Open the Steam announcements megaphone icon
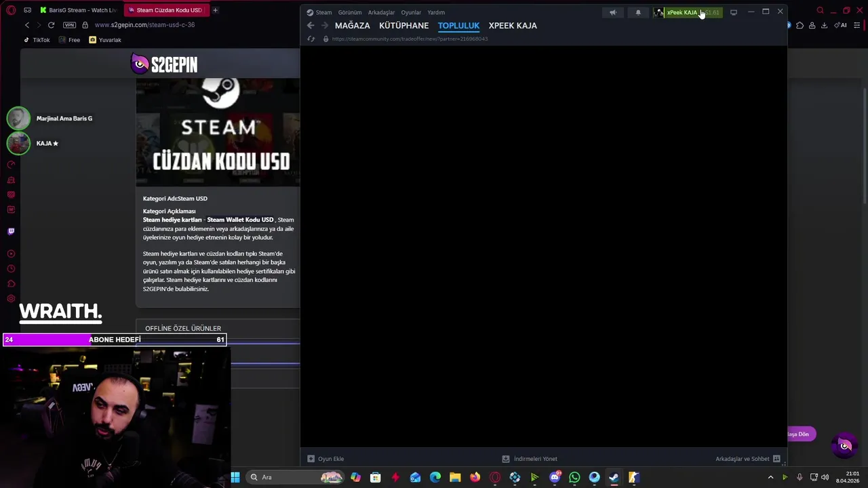868x488 pixels. [x=612, y=12]
